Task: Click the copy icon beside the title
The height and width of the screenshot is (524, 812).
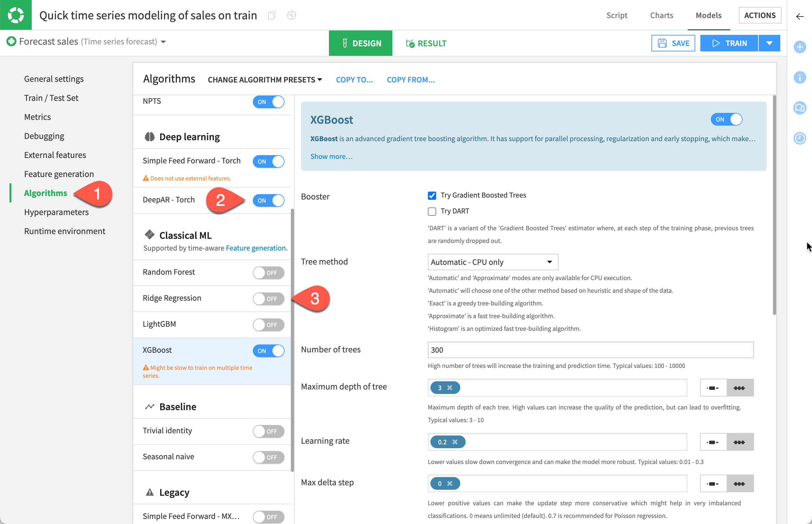Action: (x=272, y=15)
